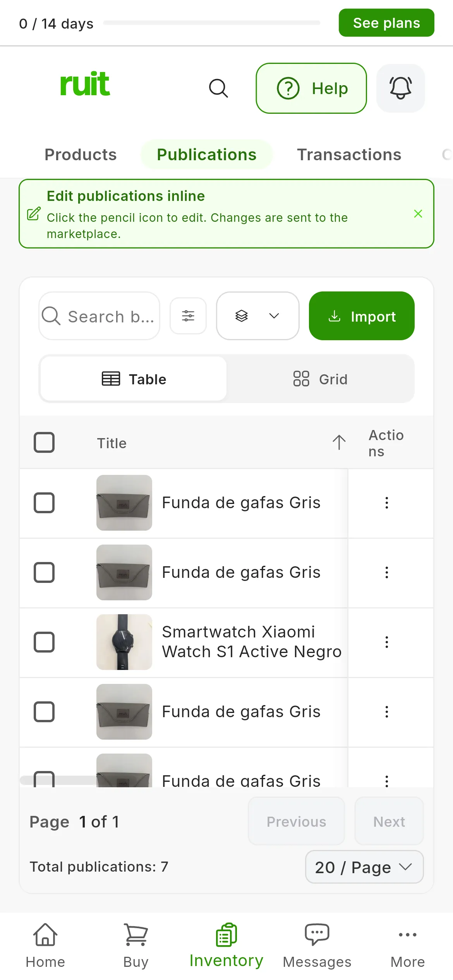This screenshot has width=453, height=980.
Task: Open the layers dropdown selector
Action: tap(257, 316)
